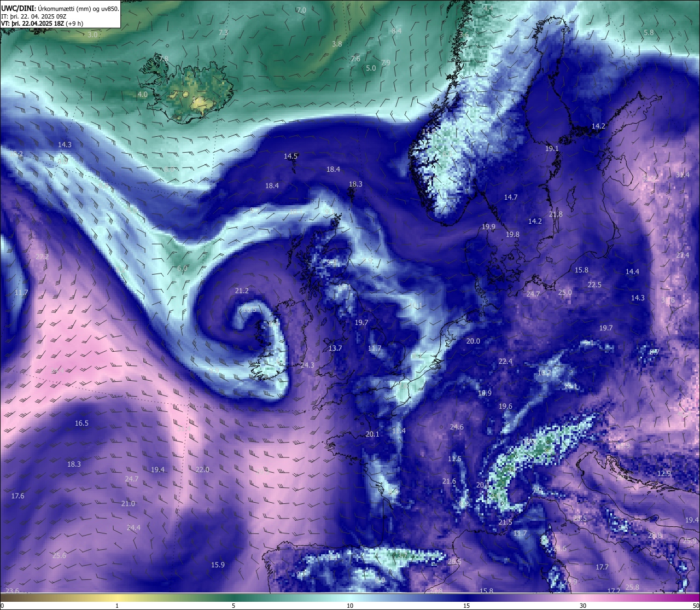Viewport: 700px width, 610px height.
Task: Click the 12.9 map value
Action: point(664,474)
